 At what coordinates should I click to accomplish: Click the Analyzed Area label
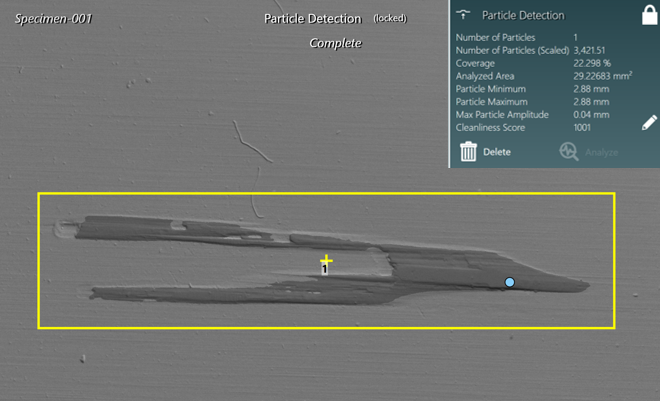point(485,76)
